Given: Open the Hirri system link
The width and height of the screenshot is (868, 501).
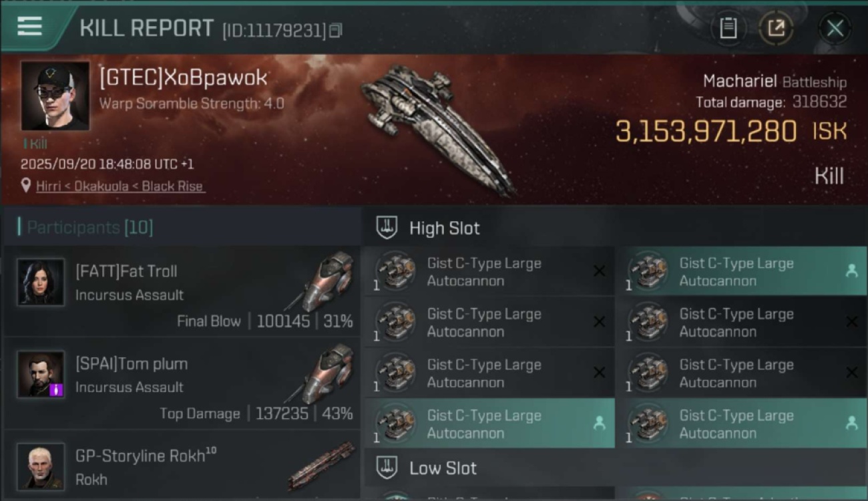Looking at the screenshot, I should [x=49, y=186].
